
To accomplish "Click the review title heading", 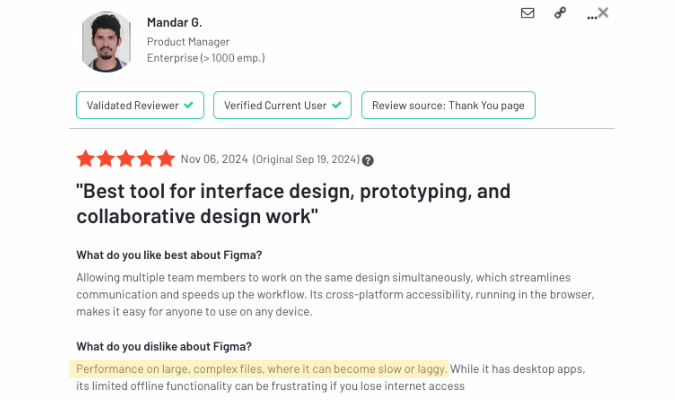I will (293, 204).
